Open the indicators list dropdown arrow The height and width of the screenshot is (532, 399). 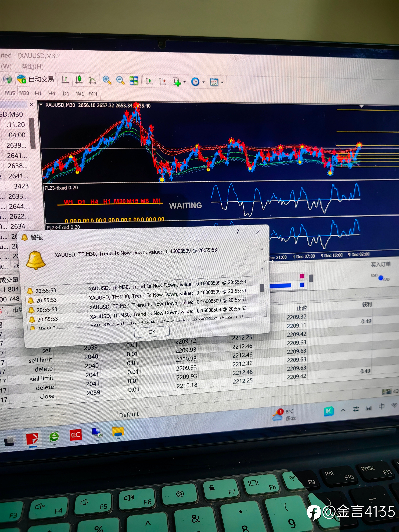click(184, 82)
